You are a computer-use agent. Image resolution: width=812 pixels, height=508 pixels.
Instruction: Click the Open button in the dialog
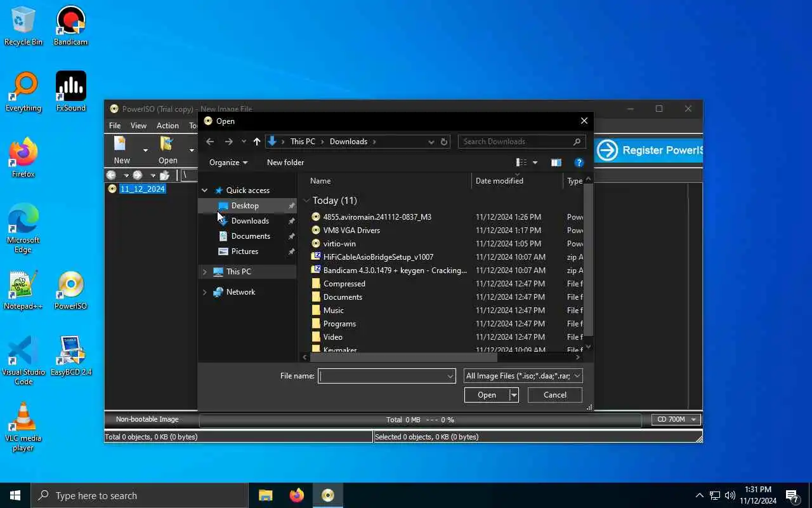487,395
